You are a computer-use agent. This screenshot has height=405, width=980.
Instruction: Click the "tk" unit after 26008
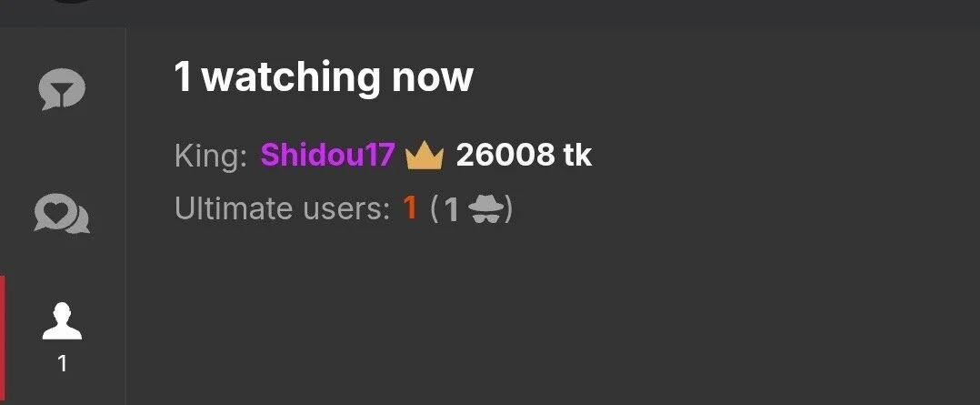577,156
